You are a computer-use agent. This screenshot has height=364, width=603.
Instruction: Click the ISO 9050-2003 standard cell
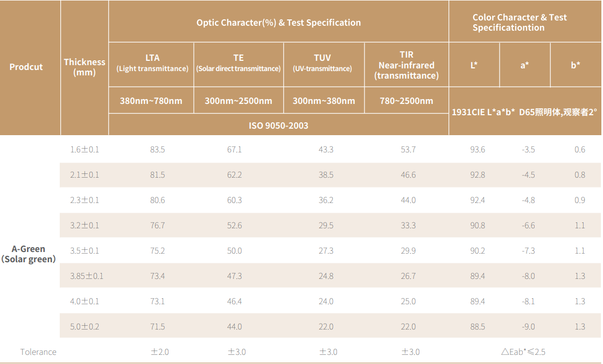[278, 125]
